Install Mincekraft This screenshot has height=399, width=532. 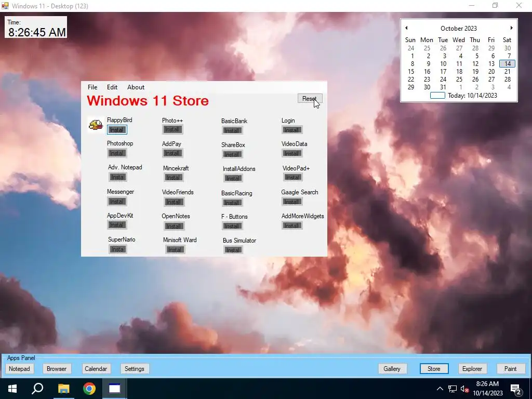pos(174,178)
